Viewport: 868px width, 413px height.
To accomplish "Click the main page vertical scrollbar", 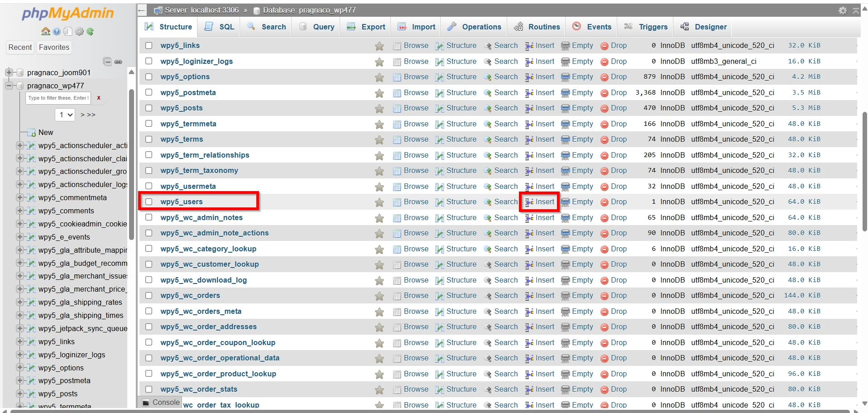I will click(864, 172).
